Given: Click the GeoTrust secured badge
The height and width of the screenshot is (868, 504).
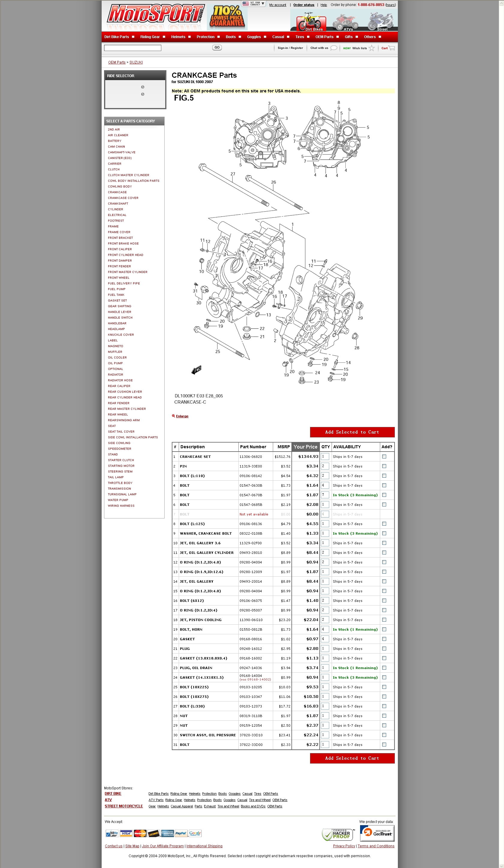Looking at the screenshot, I should click(377, 833).
